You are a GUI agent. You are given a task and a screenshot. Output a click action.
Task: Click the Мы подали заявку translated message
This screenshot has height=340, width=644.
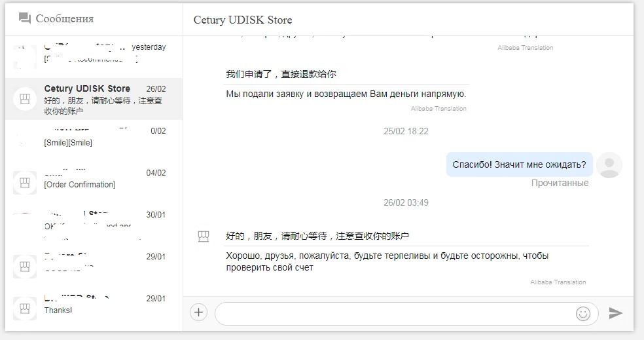tap(346, 94)
